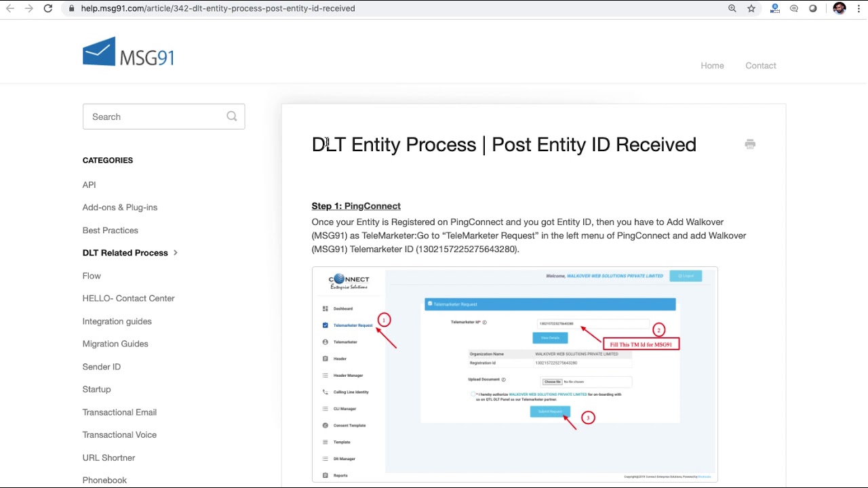
Task: Open browser three-dot menu
Action: point(858,8)
